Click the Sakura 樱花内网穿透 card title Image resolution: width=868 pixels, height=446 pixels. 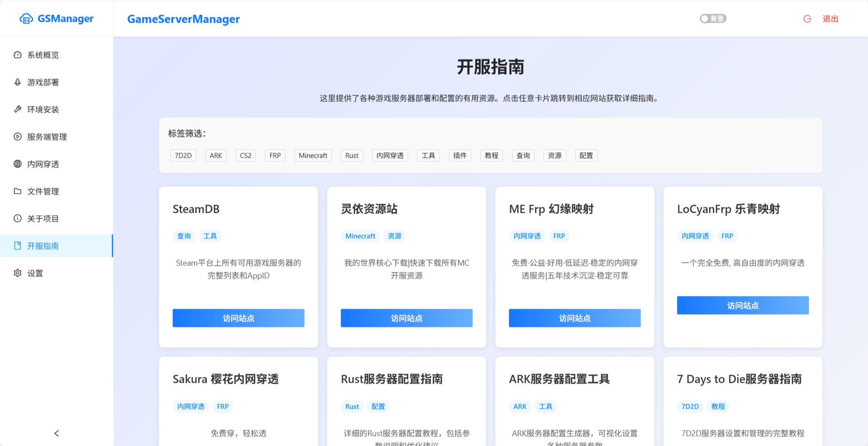[226, 379]
